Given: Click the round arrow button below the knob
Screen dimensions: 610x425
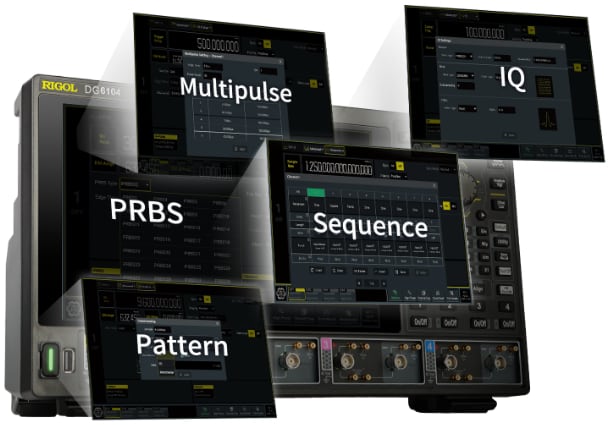Looking at the screenshot, I should click(481, 215).
